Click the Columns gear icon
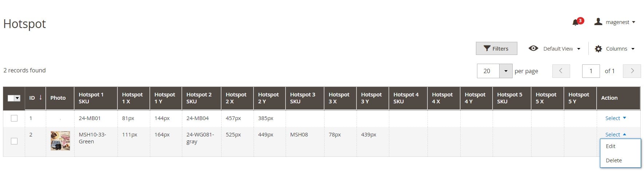The width and height of the screenshot is (644, 171). (x=598, y=49)
